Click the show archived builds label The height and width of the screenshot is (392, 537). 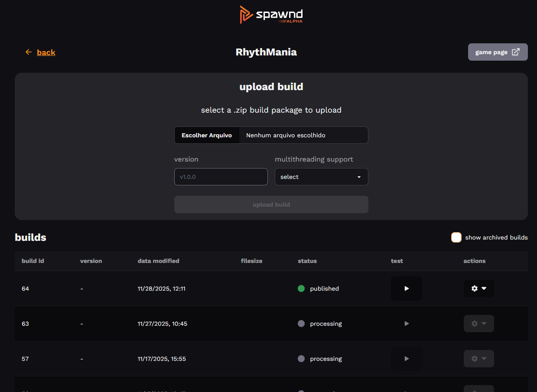coord(497,237)
